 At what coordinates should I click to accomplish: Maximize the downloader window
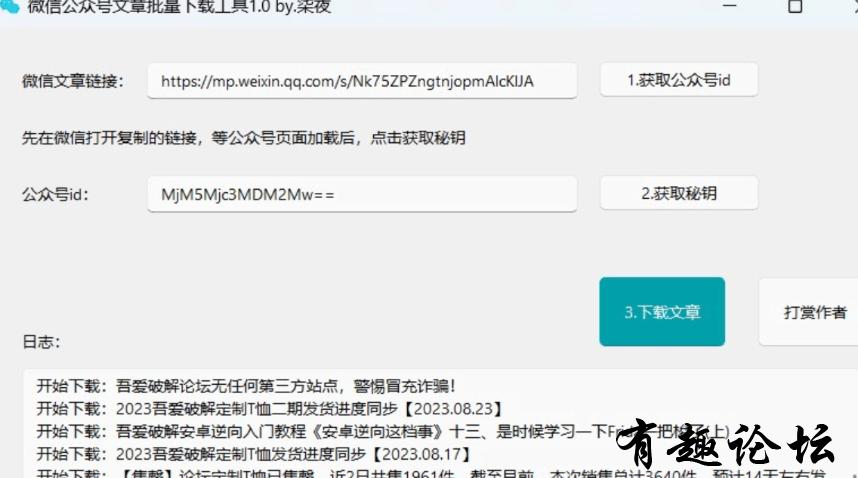[x=795, y=7]
